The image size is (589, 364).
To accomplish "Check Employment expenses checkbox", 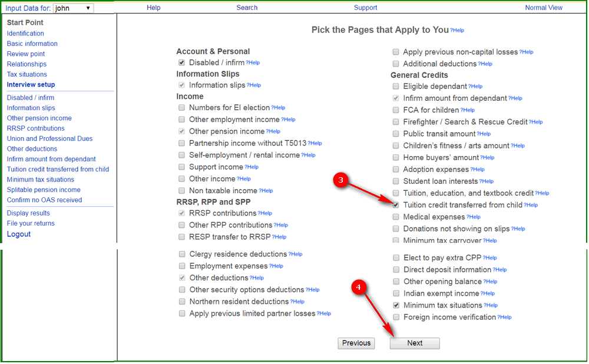I will 182,266.
